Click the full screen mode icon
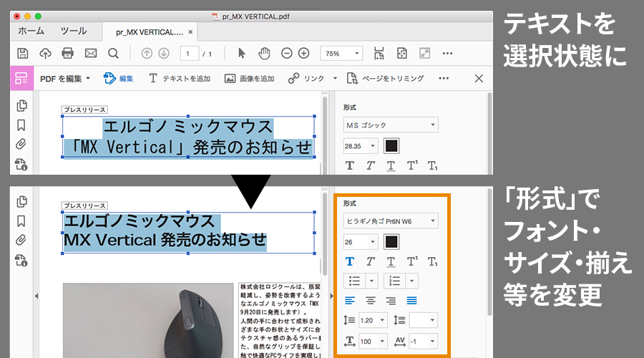Image resolution: width=644 pixels, height=358 pixels. point(424,54)
